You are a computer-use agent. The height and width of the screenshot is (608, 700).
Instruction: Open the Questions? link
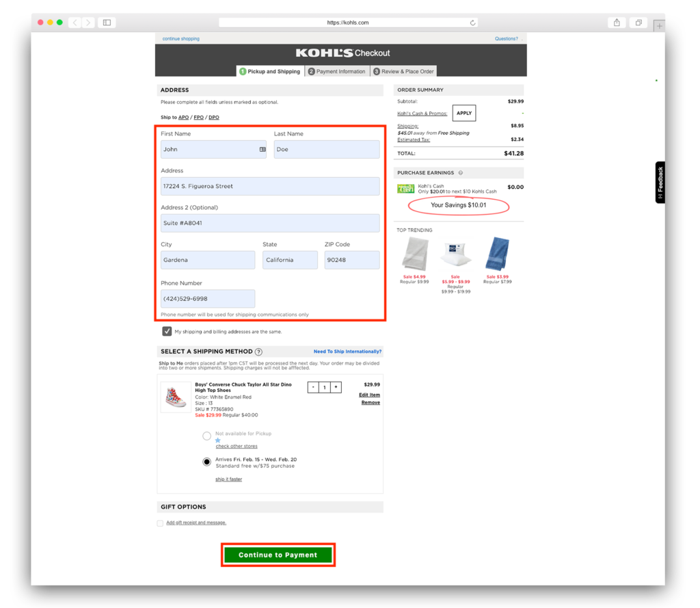coord(507,39)
